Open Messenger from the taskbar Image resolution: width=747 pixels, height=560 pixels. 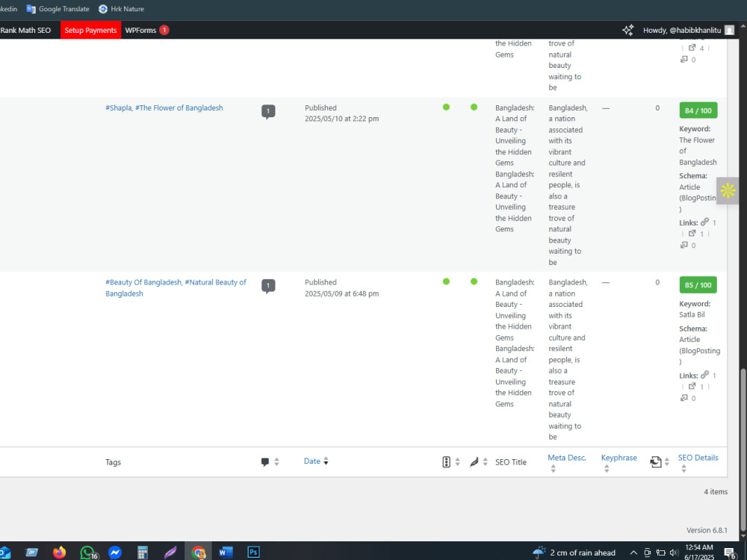tap(115, 553)
